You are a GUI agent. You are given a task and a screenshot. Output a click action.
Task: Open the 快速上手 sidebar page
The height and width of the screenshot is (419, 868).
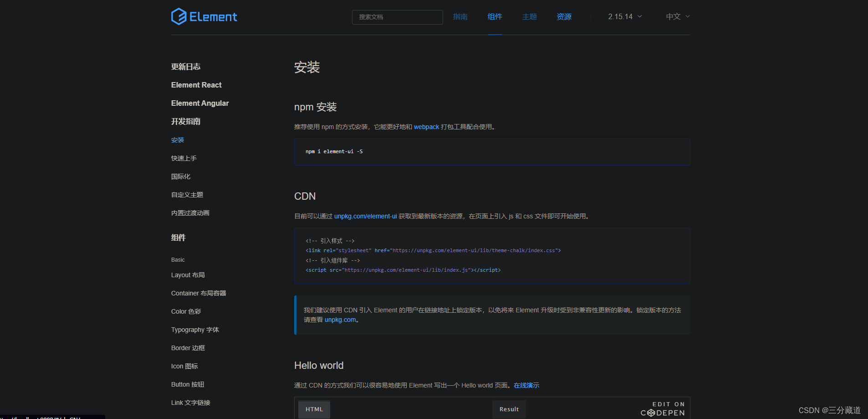coord(184,158)
